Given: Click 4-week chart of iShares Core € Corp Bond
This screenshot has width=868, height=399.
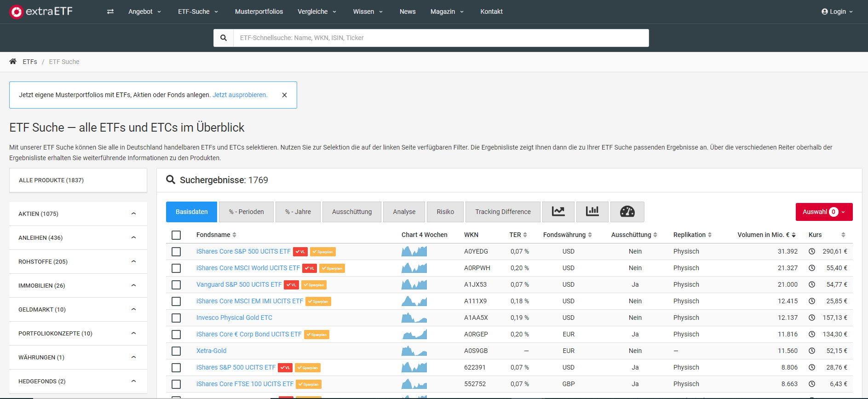Looking at the screenshot, I should tap(414, 334).
